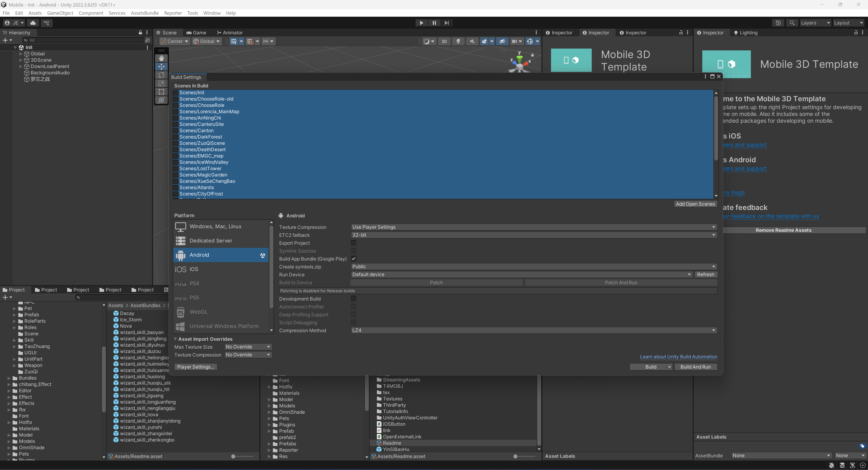Open Max Texture Size override dropdown

point(248,347)
